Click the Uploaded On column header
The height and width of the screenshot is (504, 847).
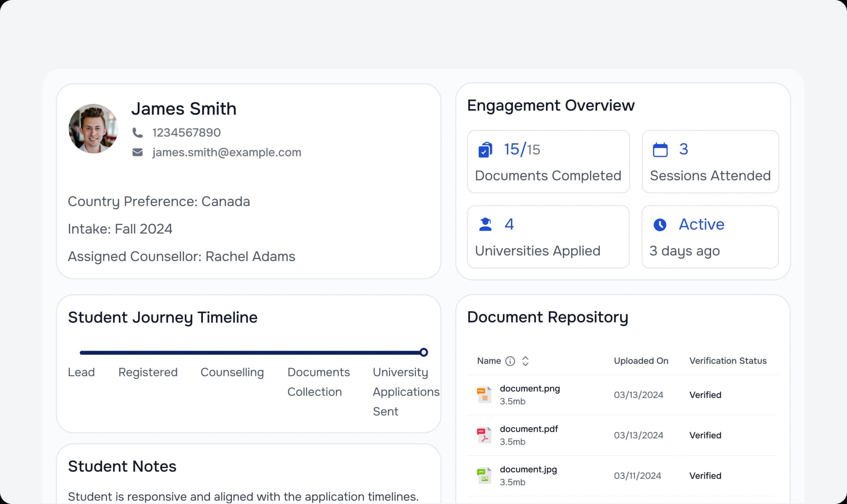point(641,361)
